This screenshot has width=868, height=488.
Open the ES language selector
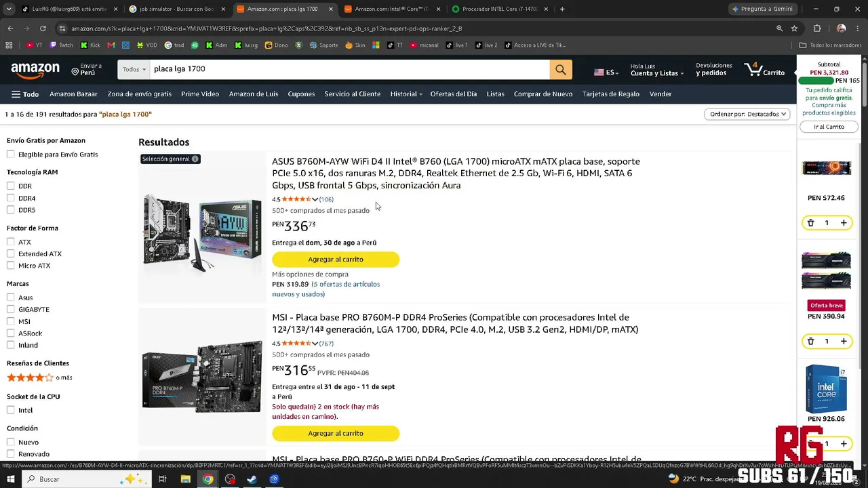click(x=606, y=73)
